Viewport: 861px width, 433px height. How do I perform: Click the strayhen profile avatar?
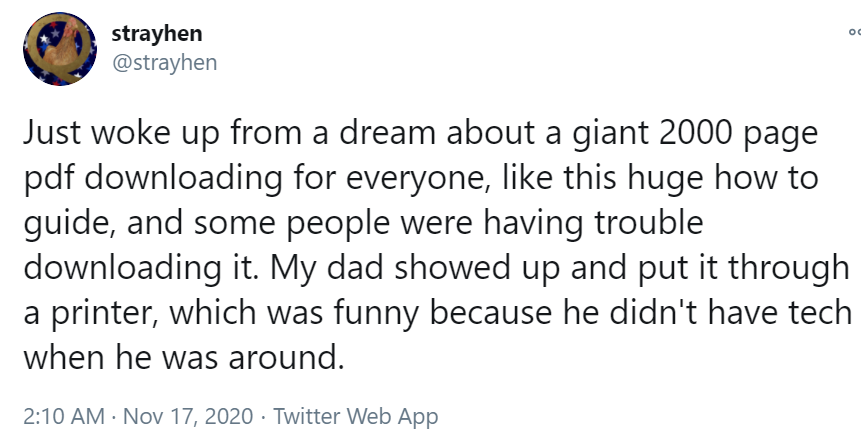pos(60,49)
